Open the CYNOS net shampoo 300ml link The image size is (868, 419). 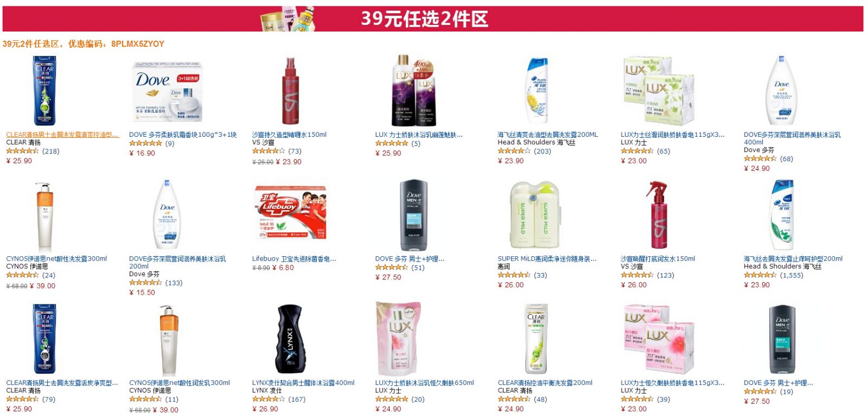56,259
